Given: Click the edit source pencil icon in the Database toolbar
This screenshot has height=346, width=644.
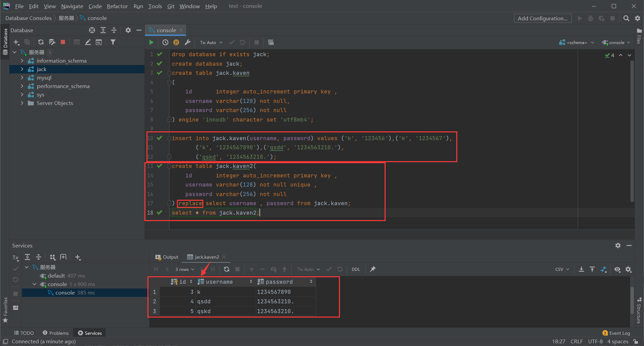Looking at the screenshot, I should 88,42.
